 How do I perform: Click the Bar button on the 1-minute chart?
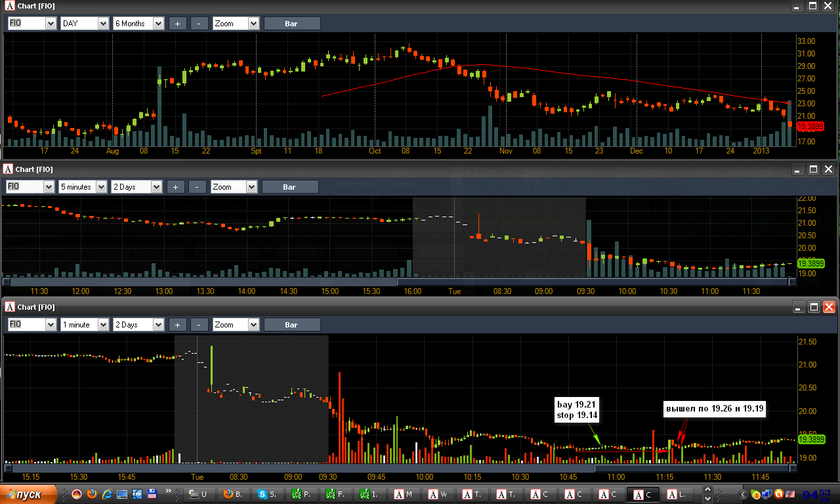click(x=291, y=325)
